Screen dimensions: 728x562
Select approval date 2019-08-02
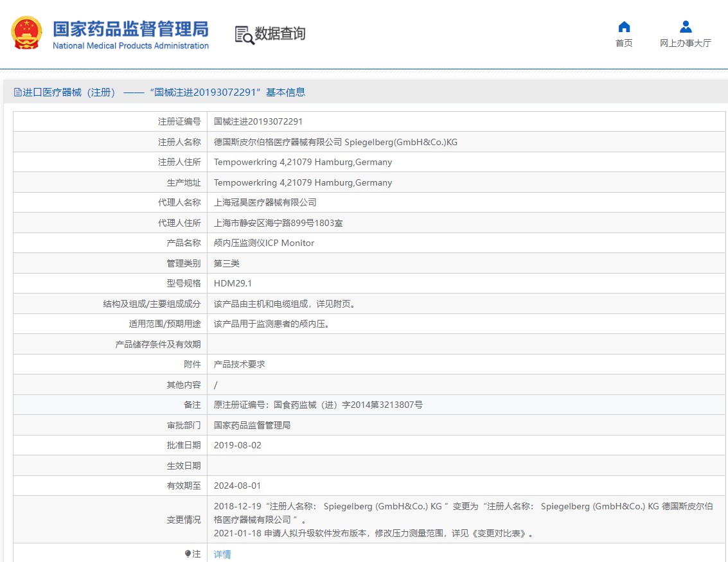point(237,446)
